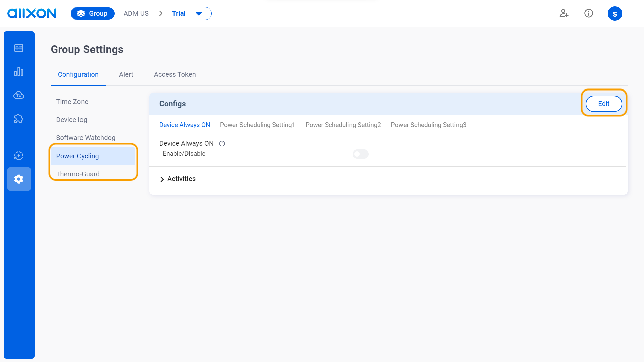Open the Trial dropdown arrow

pos(199,13)
